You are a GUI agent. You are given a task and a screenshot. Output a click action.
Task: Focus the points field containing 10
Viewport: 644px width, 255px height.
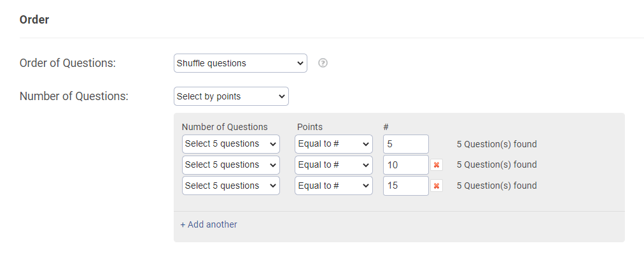pos(405,165)
